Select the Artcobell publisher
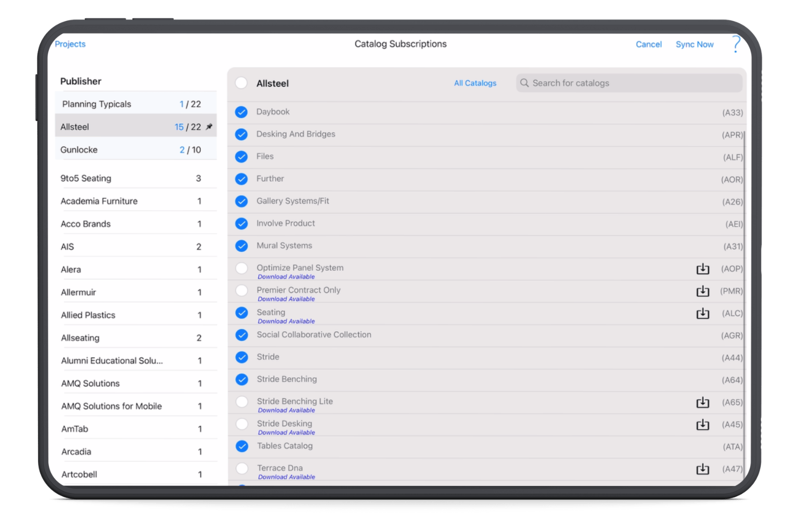Screen dimensions: 798x532 (136, 474)
